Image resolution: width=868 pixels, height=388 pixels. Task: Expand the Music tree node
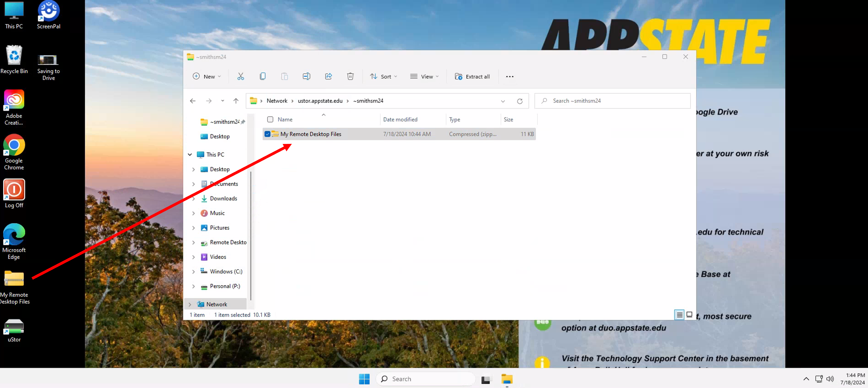(x=193, y=213)
